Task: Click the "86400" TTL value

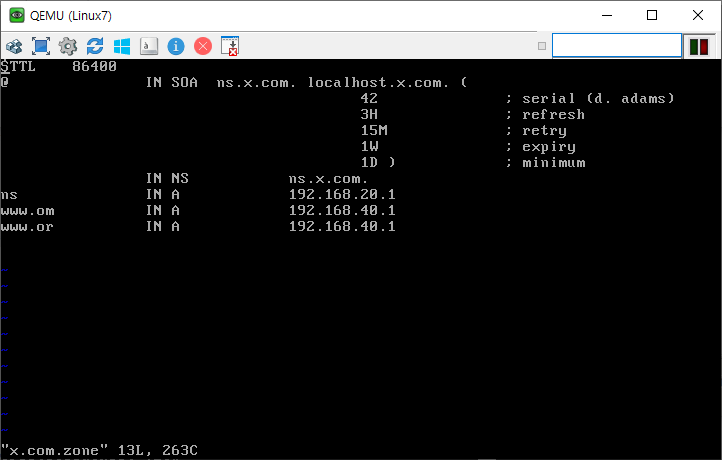Action: (x=94, y=66)
